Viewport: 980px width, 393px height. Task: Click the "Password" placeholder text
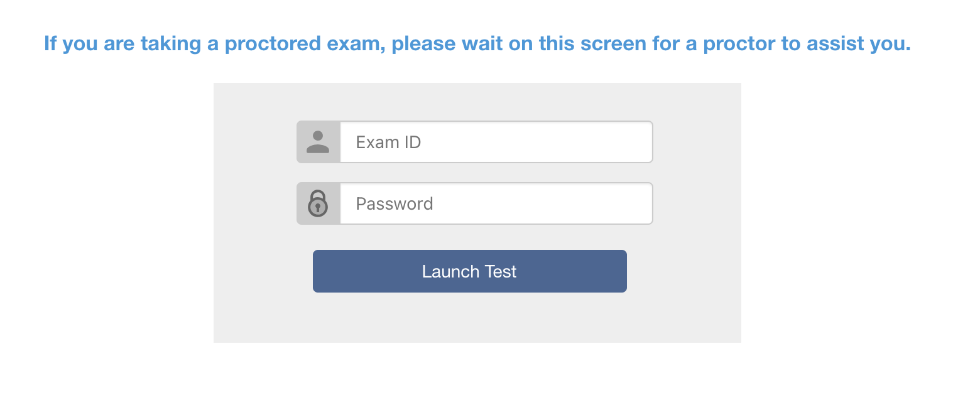click(395, 203)
